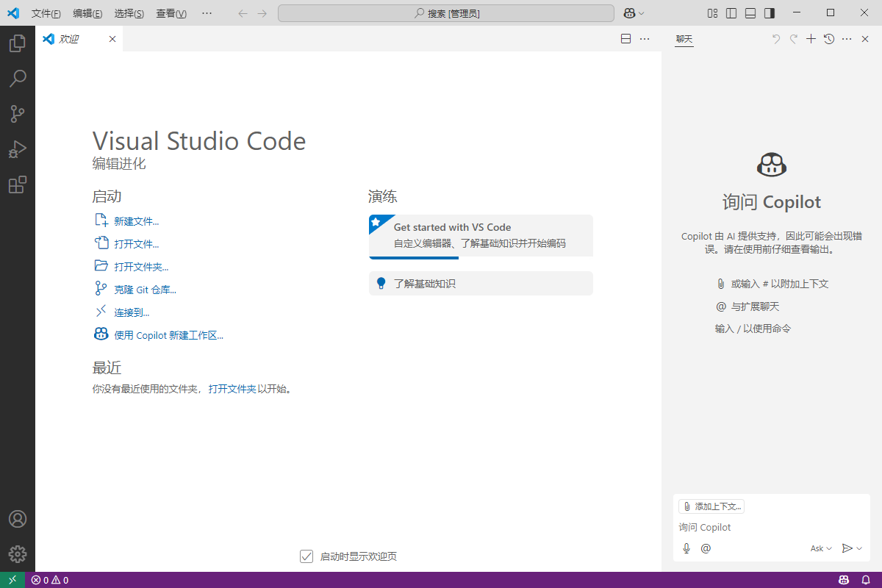Screen dimensions: 882x588
Task: Open problems count in status bar
Action: tap(50, 580)
